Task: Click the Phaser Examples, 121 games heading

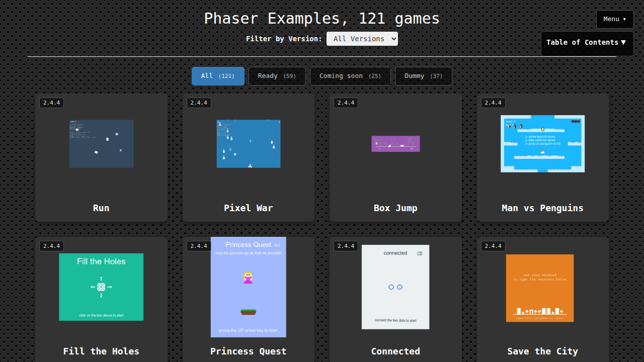Action: 322,19
